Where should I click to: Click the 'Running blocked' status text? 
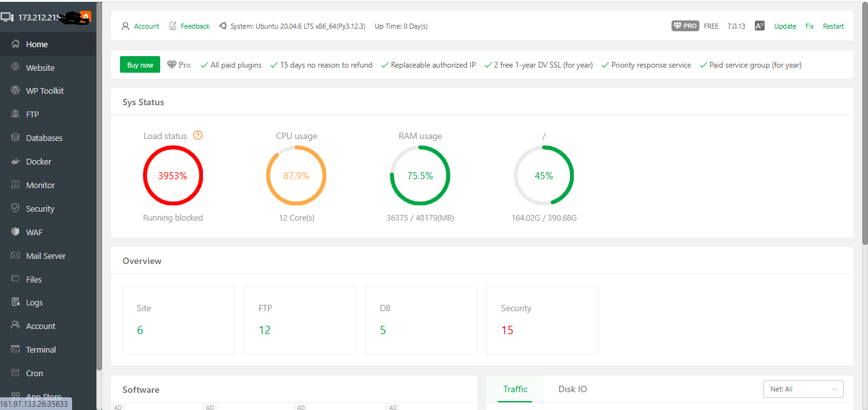tap(173, 217)
